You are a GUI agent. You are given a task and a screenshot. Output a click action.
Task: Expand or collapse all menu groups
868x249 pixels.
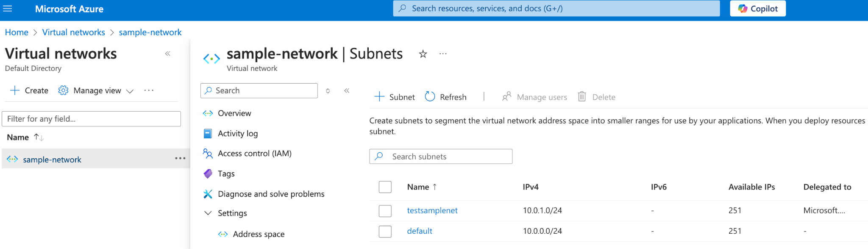point(328,91)
